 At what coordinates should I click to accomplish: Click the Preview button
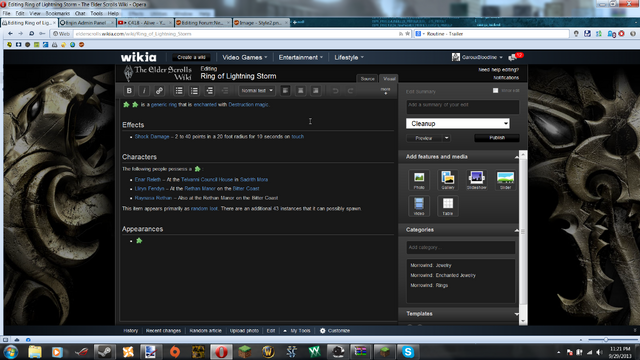pos(424,138)
